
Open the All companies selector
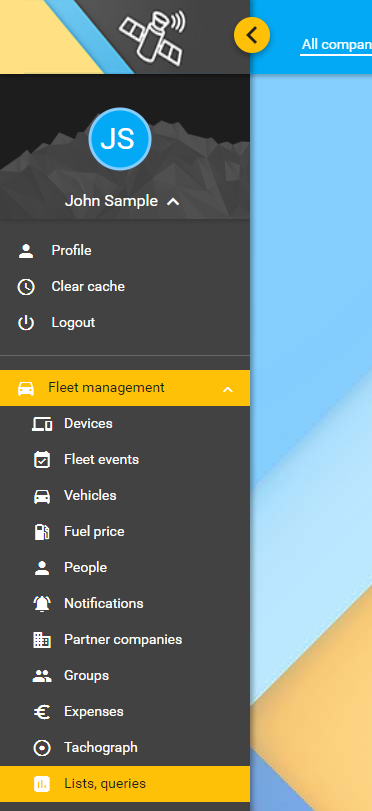tap(336, 45)
